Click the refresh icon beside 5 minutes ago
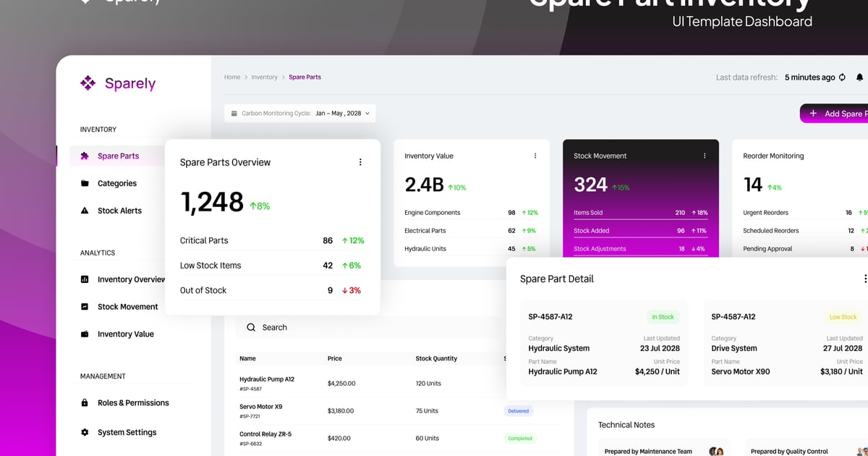Screen dimensions: 868x456 click(842, 77)
